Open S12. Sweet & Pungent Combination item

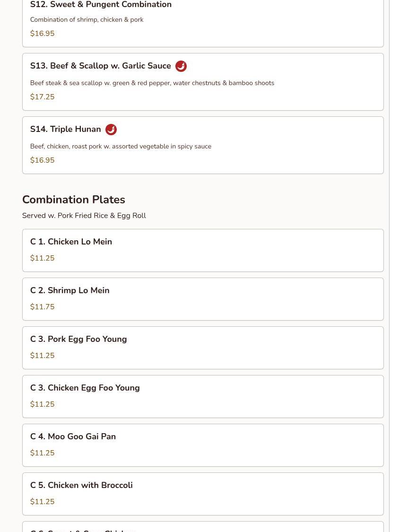tap(101, 5)
